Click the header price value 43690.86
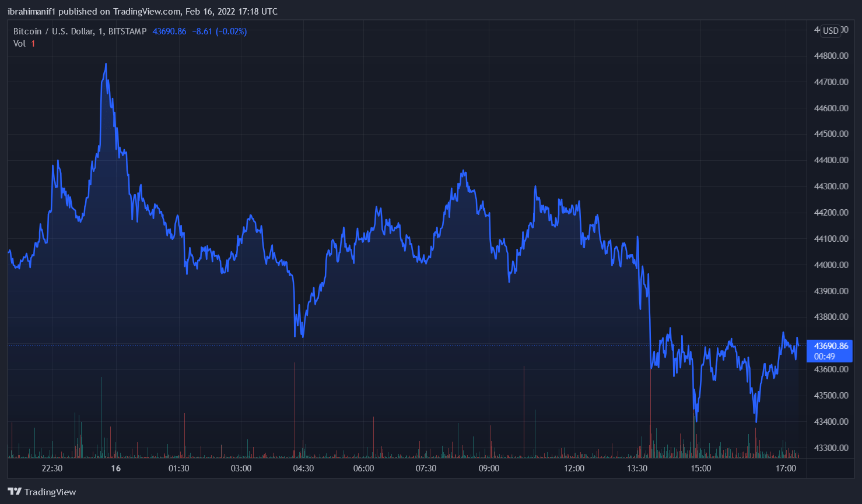This screenshot has width=862, height=504. point(170,31)
